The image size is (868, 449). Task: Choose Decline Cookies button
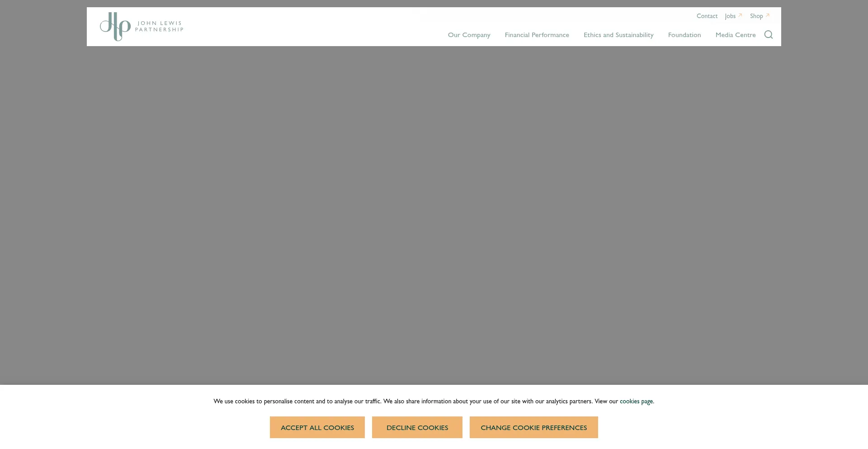pos(417,427)
